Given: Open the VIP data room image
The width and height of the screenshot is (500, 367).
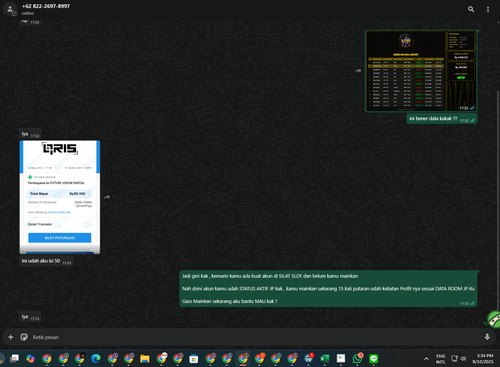Looking at the screenshot, I should 421,71.
